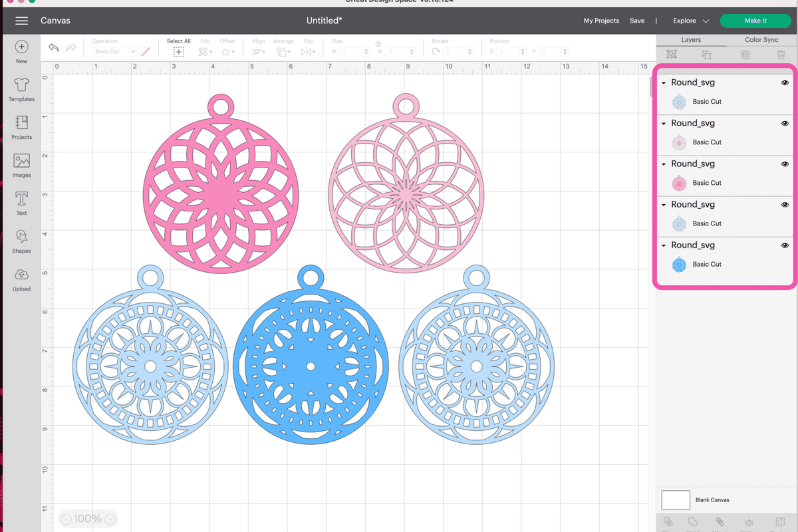Click the Rotate angle field
The image size is (798, 532).
(459, 52)
